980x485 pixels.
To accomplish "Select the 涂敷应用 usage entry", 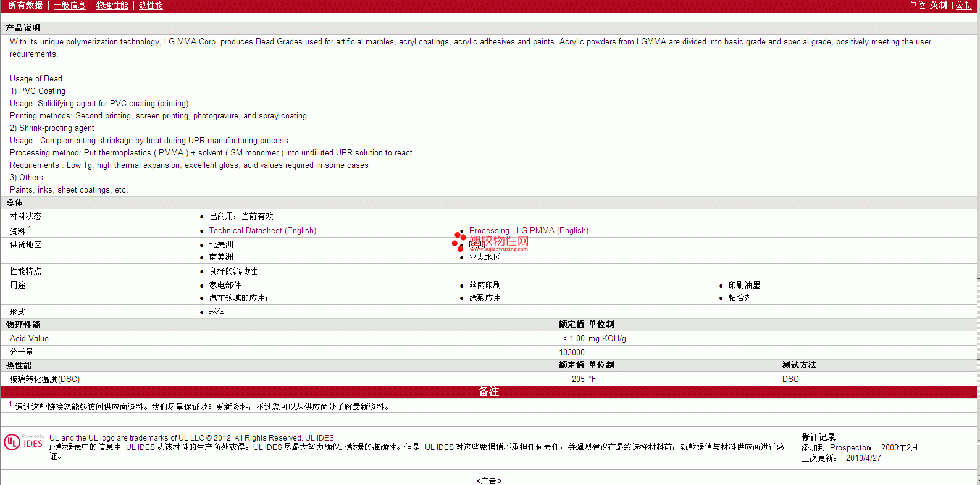I will [x=485, y=298].
